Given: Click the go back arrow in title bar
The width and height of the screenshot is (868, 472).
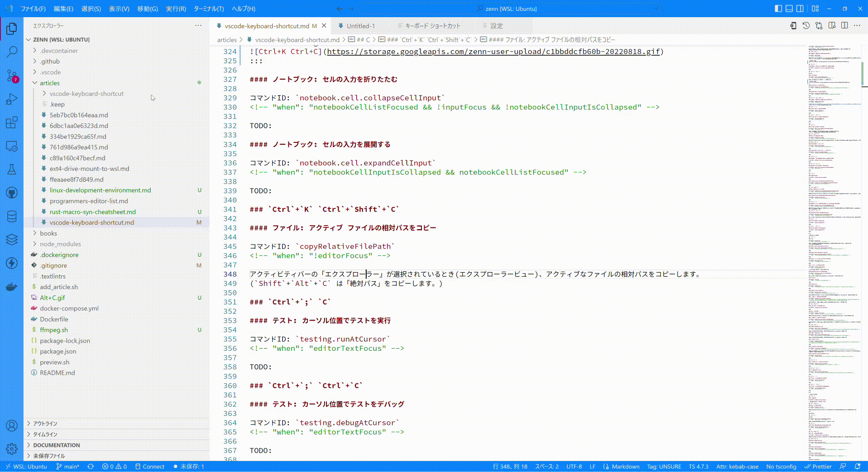Looking at the screenshot, I should [340, 9].
